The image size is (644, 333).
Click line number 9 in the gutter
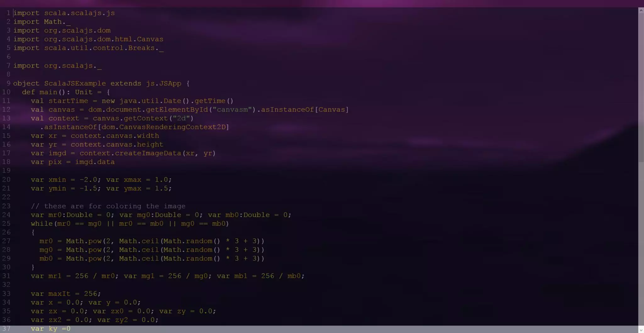click(x=8, y=83)
